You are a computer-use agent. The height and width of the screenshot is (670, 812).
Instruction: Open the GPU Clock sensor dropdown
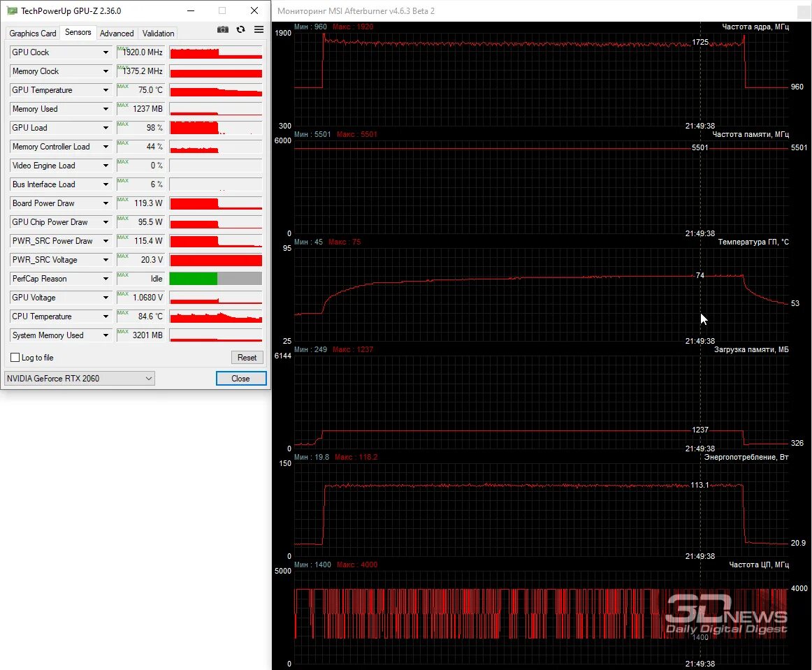pyautogui.click(x=106, y=52)
